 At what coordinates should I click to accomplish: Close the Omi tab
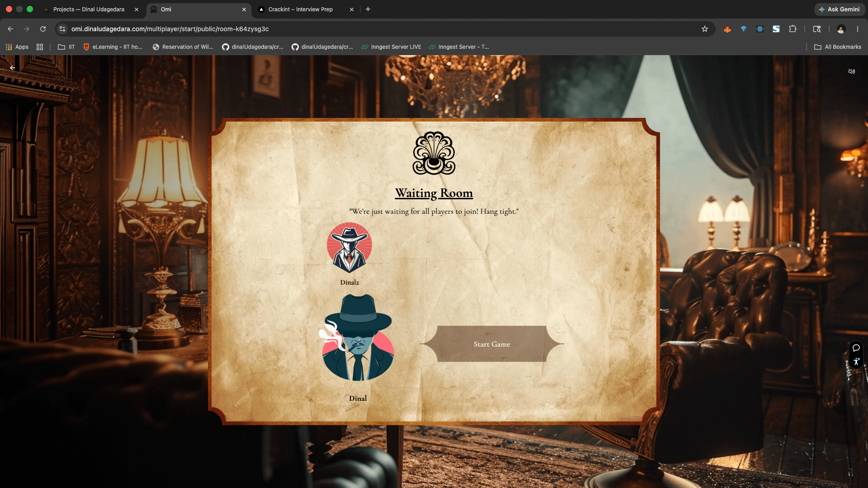click(x=244, y=9)
